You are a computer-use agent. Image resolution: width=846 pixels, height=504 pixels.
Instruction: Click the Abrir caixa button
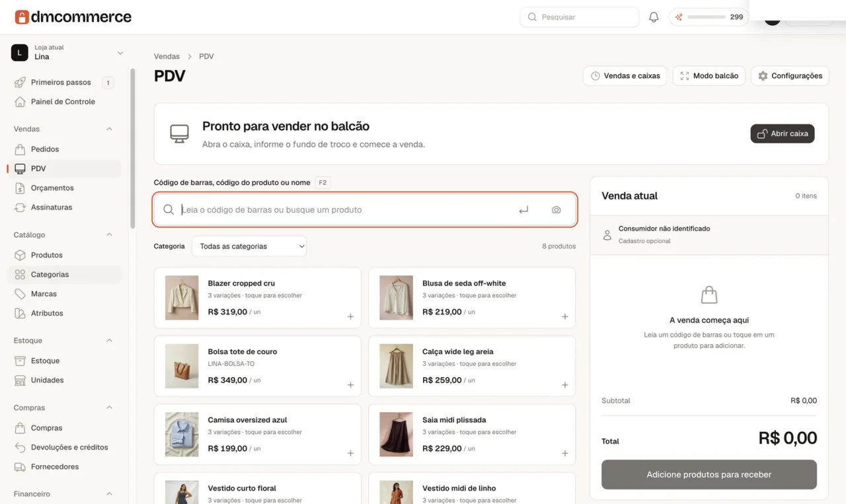pyautogui.click(x=783, y=133)
